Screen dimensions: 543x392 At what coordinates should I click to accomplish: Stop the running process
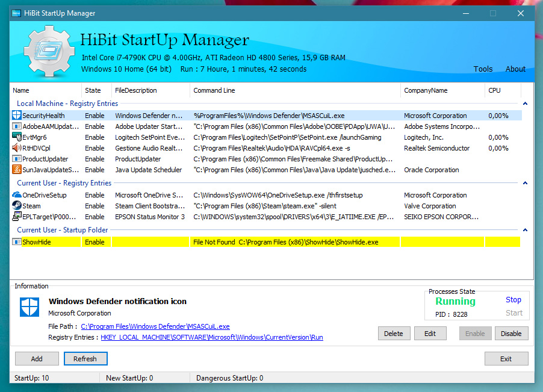(513, 300)
